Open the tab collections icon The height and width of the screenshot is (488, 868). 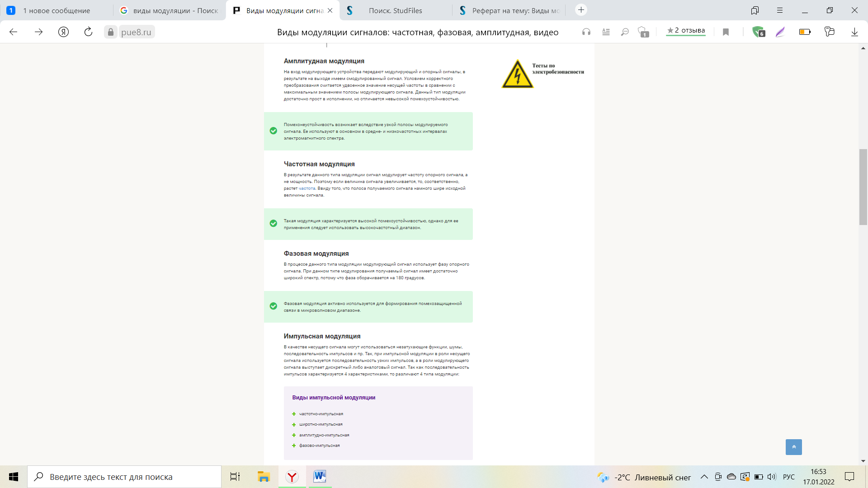[x=755, y=10]
